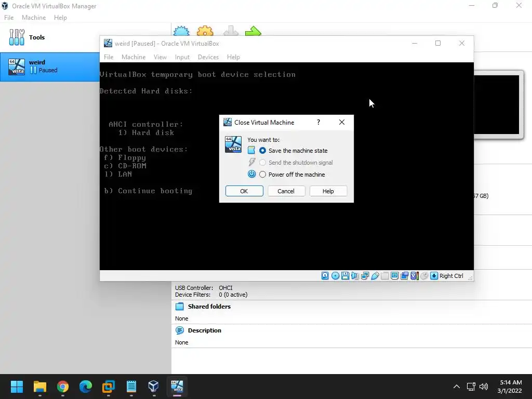Click the optical disk status icon
This screenshot has height=399, width=532.
(335, 276)
